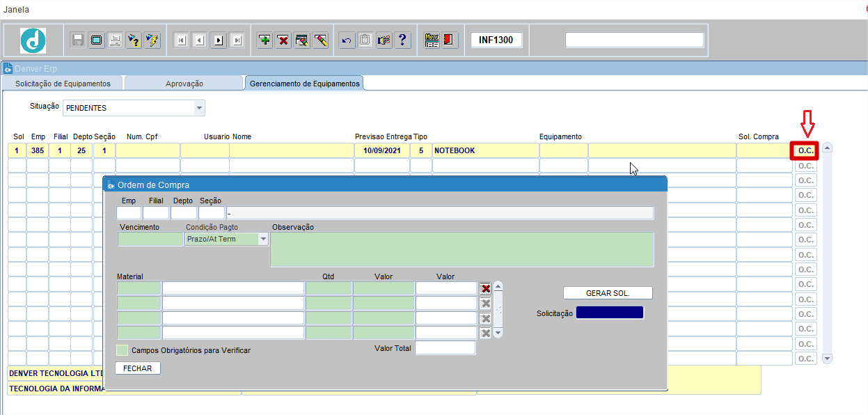Open the Janela menu
868x415 pixels.
(x=16, y=10)
